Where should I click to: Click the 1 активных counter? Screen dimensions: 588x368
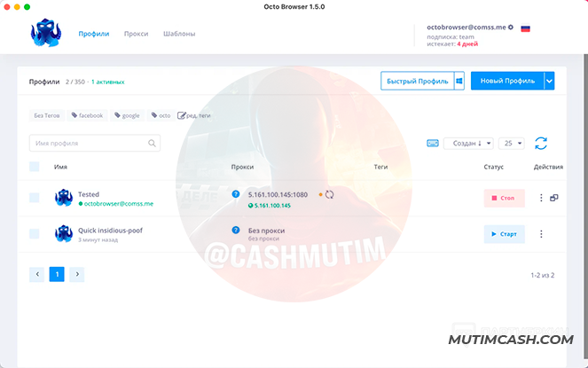(x=108, y=82)
